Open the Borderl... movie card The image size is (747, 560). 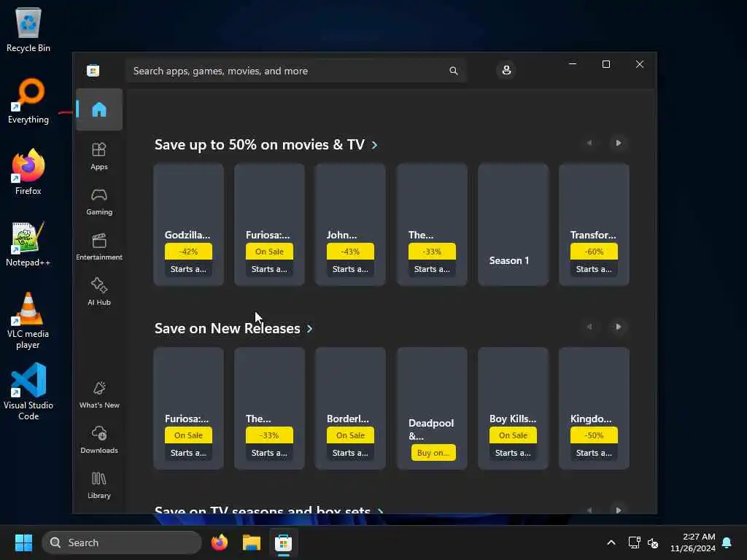[x=351, y=408]
